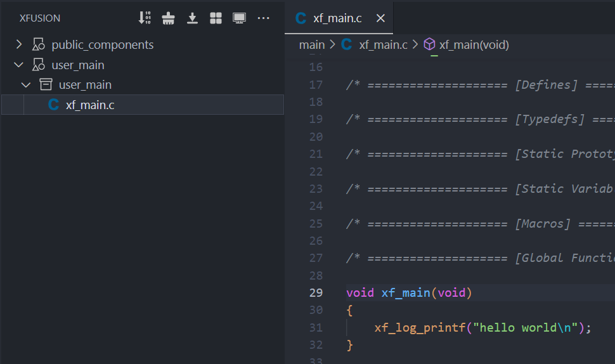615x364 pixels.
Task: Click line number 17 in the gutter
Action: tap(316, 85)
